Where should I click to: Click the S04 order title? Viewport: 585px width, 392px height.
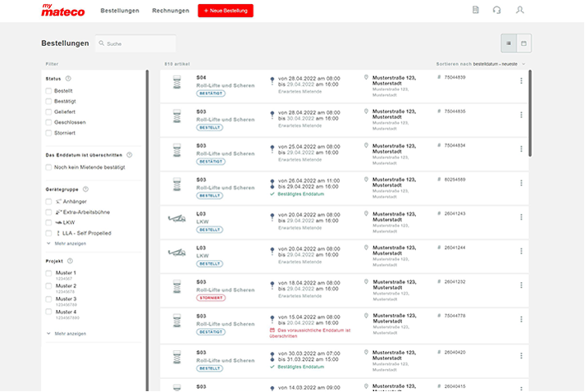pyautogui.click(x=201, y=78)
